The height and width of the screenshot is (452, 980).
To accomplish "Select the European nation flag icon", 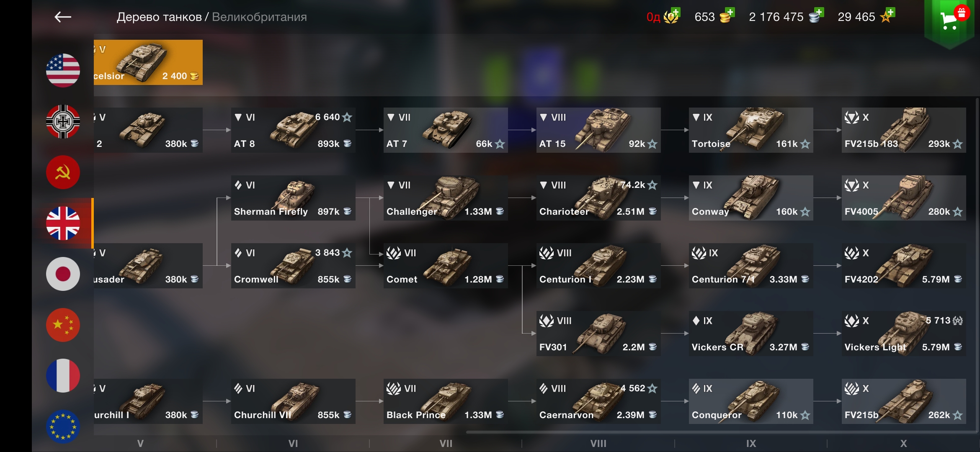I will pyautogui.click(x=63, y=426).
